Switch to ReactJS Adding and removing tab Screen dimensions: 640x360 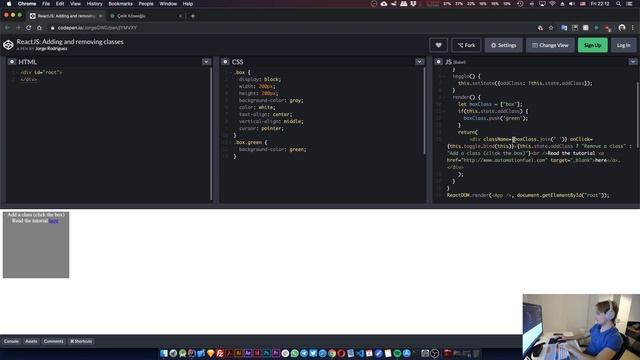tap(65, 16)
